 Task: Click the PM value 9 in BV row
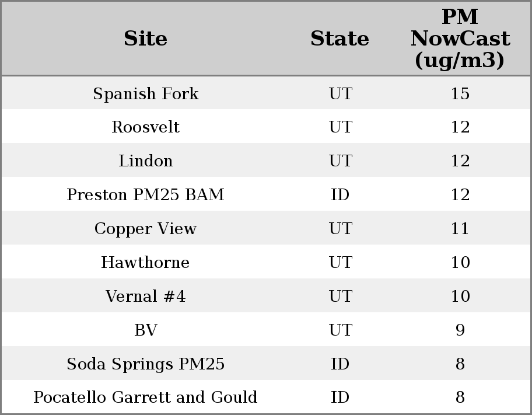(x=460, y=330)
